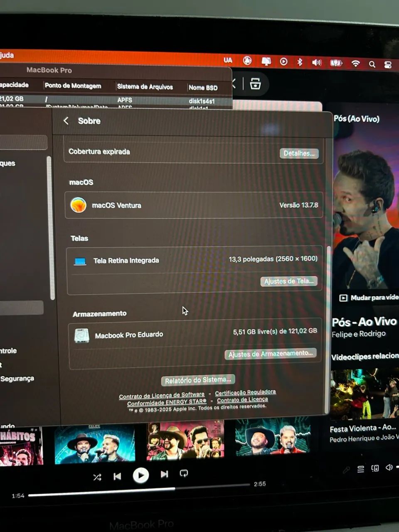This screenshot has width=399, height=532.
Task: Open the Bluetooth menu bar icon
Action: tap(299, 62)
